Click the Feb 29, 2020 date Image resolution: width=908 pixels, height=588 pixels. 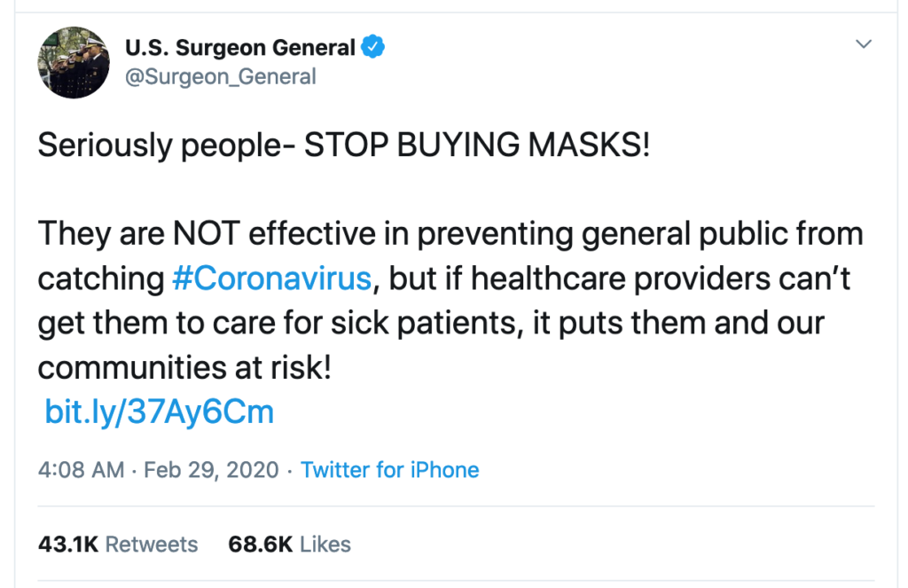tap(211, 470)
